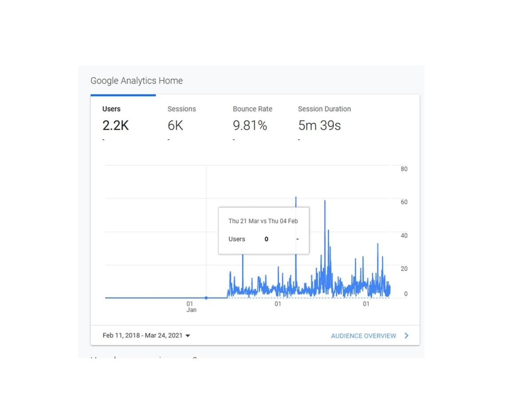532x411 pixels.
Task: Click the arrow next to Audience Overview
Action: (407, 336)
